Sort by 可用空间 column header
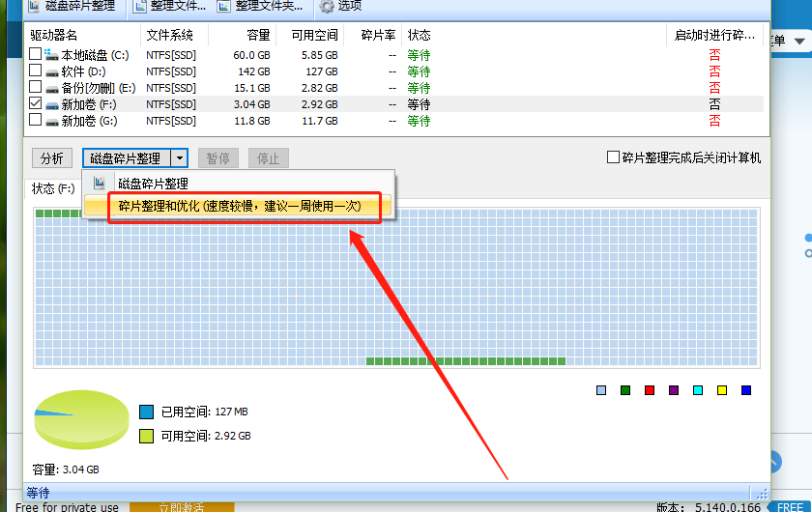Screen dimensions: 812x512 click(x=309, y=35)
